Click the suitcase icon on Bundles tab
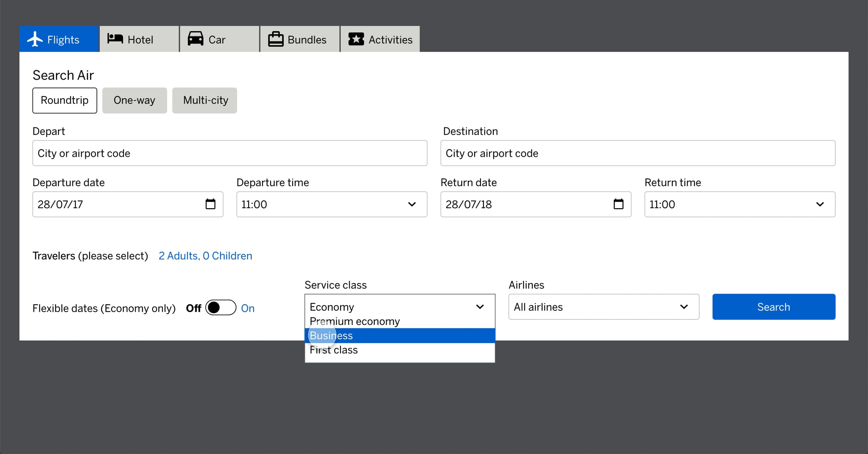This screenshot has height=454, width=868. (276, 39)
